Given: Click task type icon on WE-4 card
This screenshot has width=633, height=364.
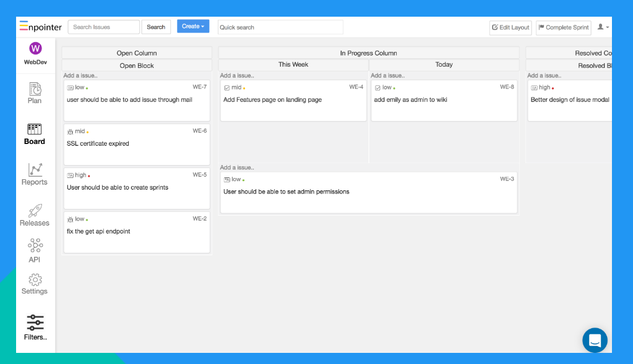Looking at the screenshot, I should (227, 88).
